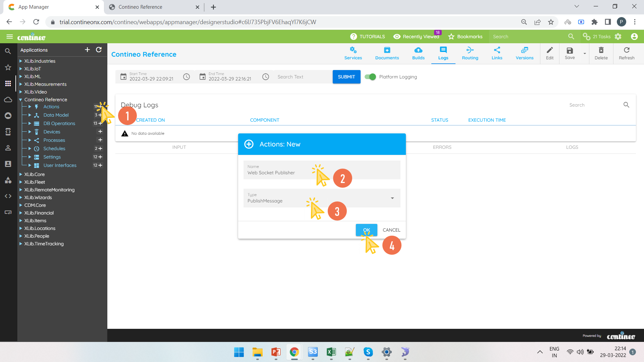
Task: Cancel the Actions: New dialog
Action: (x=391, y=230)
